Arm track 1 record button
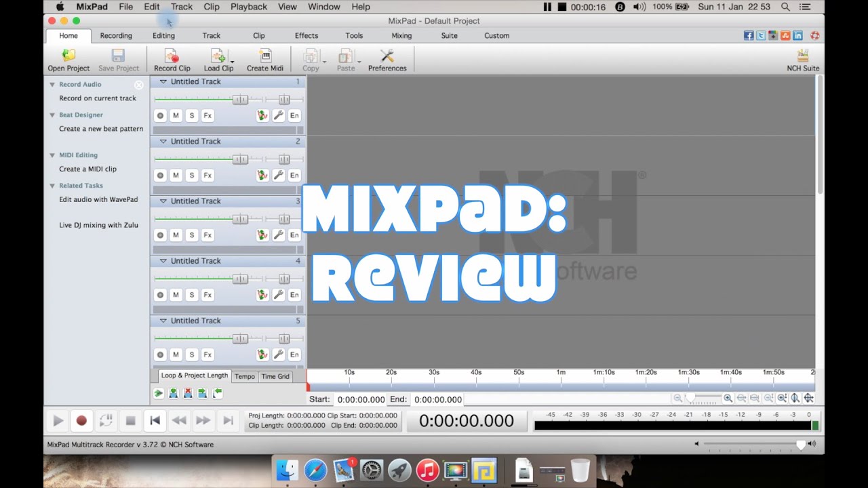Viewport: 868px width, 488px height. tap(160, 116)
